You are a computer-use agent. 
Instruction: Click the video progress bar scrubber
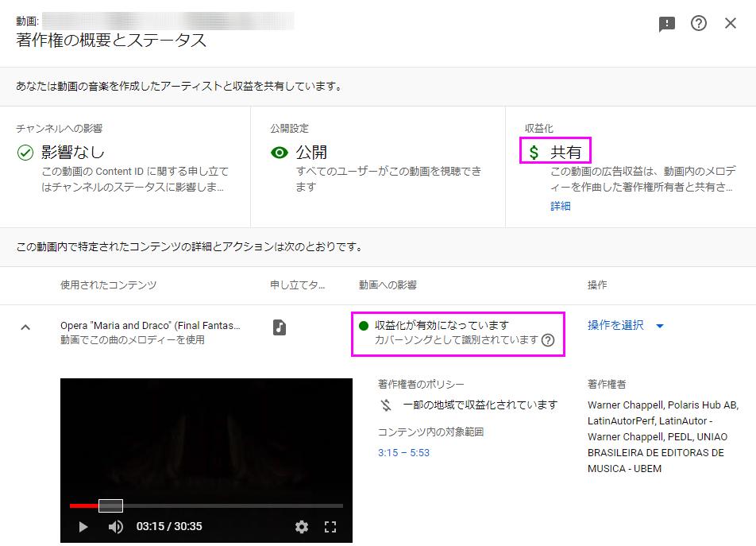click(x=110, y=505)
